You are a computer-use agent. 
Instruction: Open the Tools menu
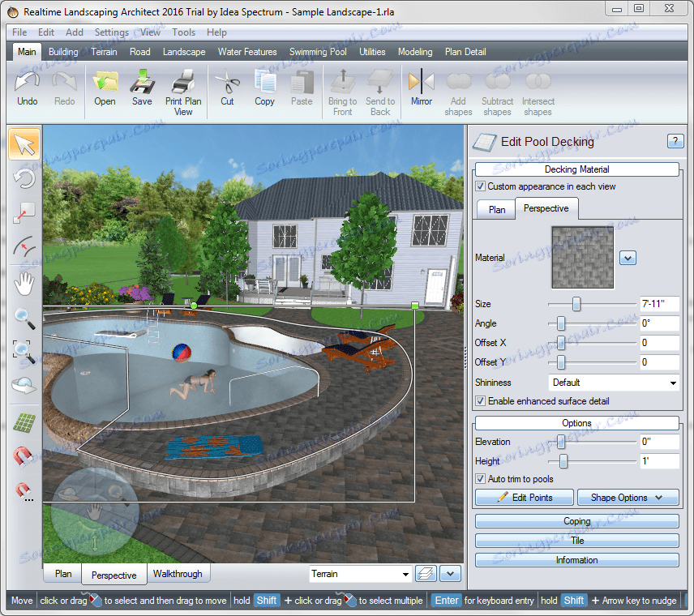pos(184,32)
